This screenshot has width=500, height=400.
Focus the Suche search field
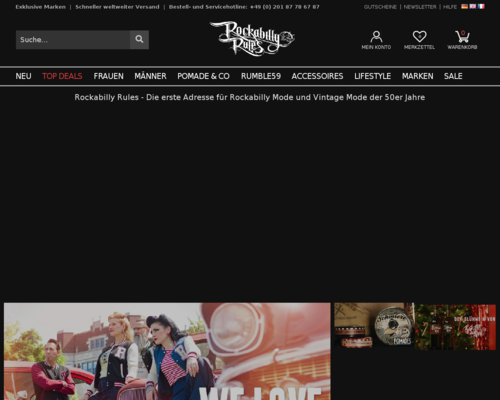point(73,40)
